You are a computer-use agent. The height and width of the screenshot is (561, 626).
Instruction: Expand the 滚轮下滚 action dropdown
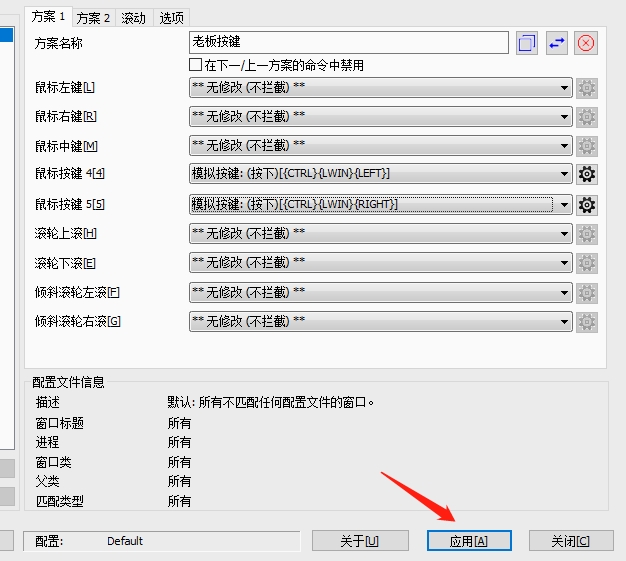point(380,263)
